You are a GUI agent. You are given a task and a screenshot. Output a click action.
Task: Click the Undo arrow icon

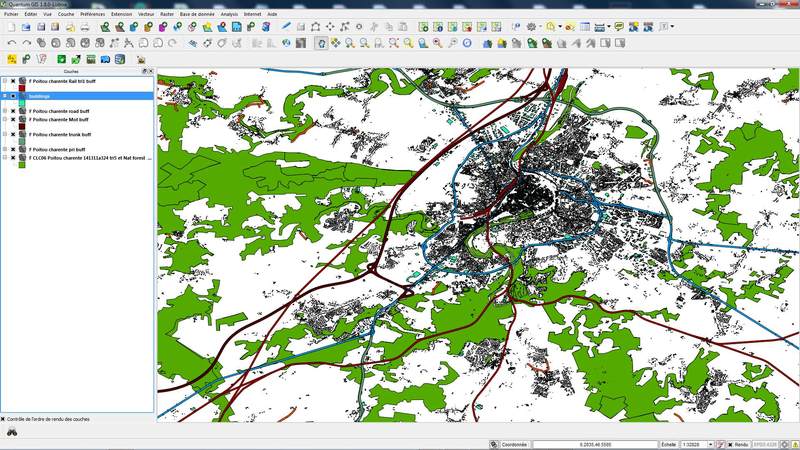[11, 43]
